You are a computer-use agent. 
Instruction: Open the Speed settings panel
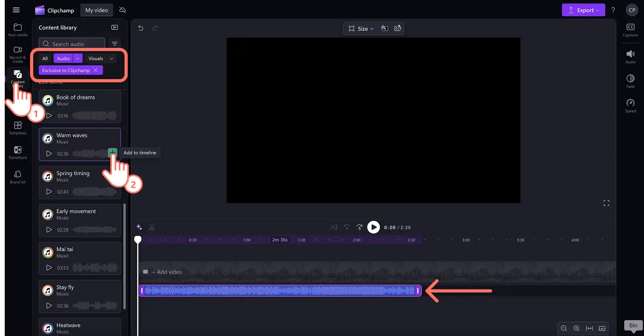[631, 106]
